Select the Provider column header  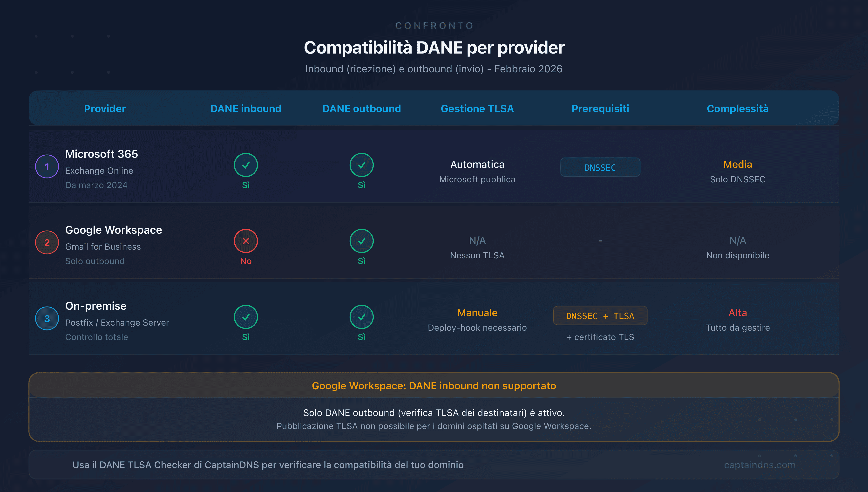click(105, 109)
